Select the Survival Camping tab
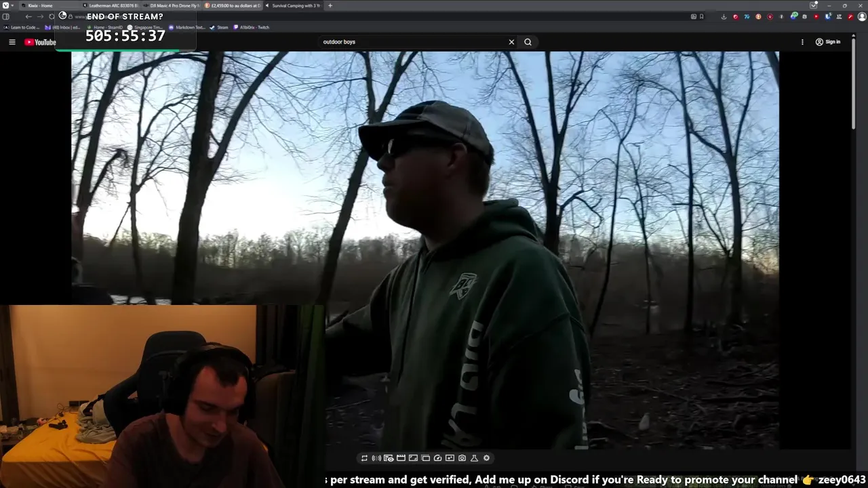 [x=293, y=5]
